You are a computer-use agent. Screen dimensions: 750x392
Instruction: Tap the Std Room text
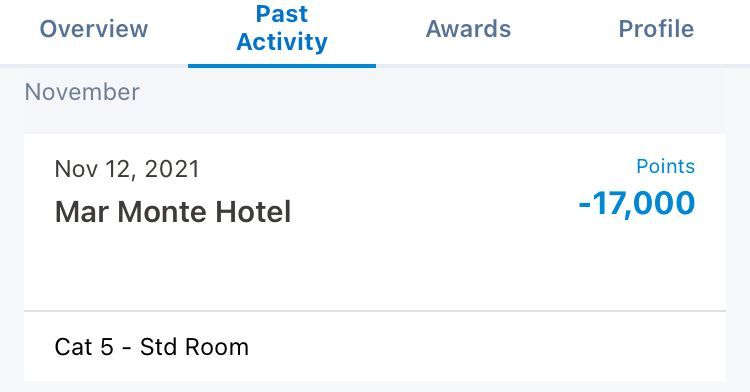[194, 347]
